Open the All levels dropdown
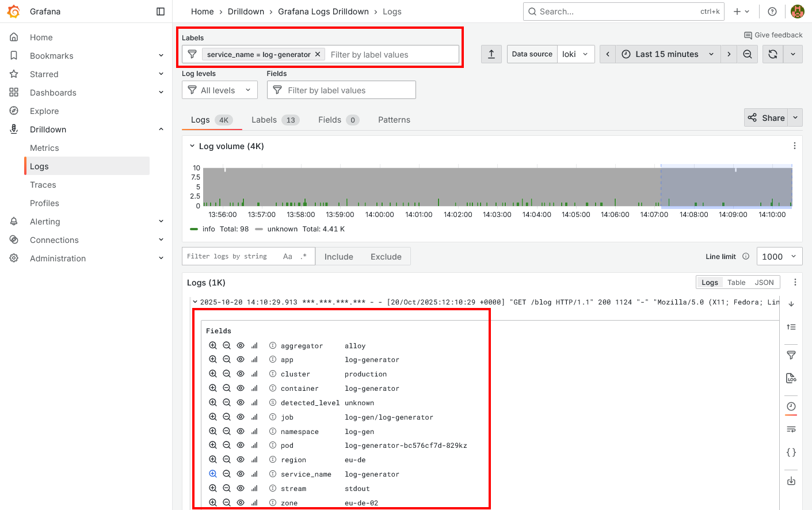812x510 pixels. coord(219,90)
